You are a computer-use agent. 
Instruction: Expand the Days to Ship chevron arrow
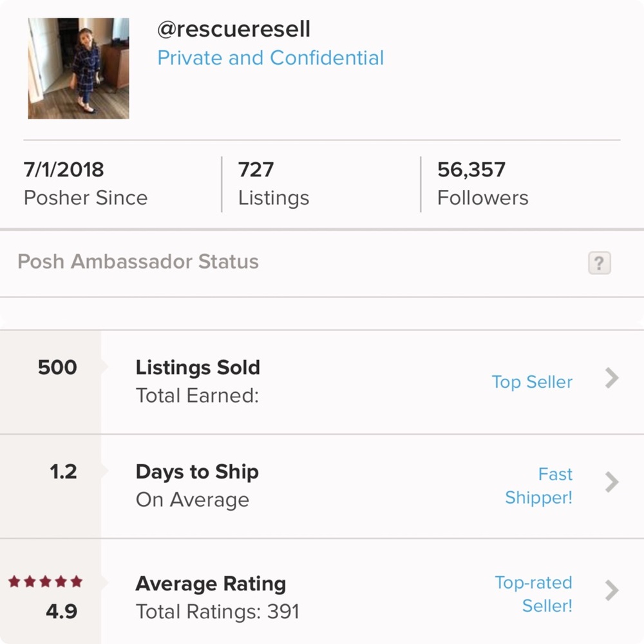click(x=612, y=482)
